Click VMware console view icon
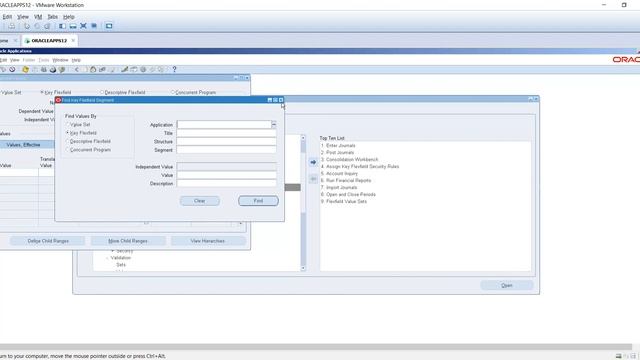Viewport: 640px width, 360px height. click(x=109, y=26)
